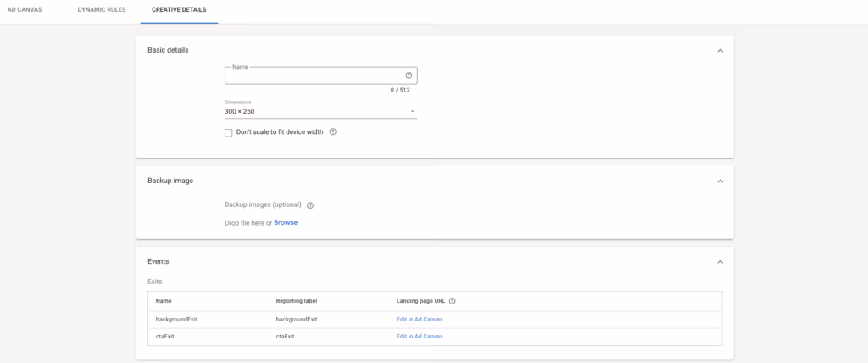Collapse the Basic details section
Screen dimensions: 868x363
click(720, 51)
